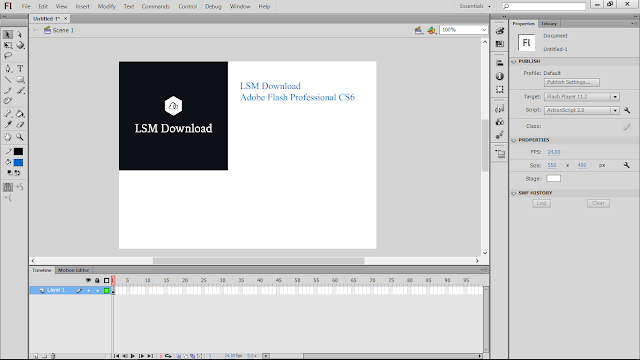Select the 3D Rotation tool
640x360 pixels.
point(20,45)
